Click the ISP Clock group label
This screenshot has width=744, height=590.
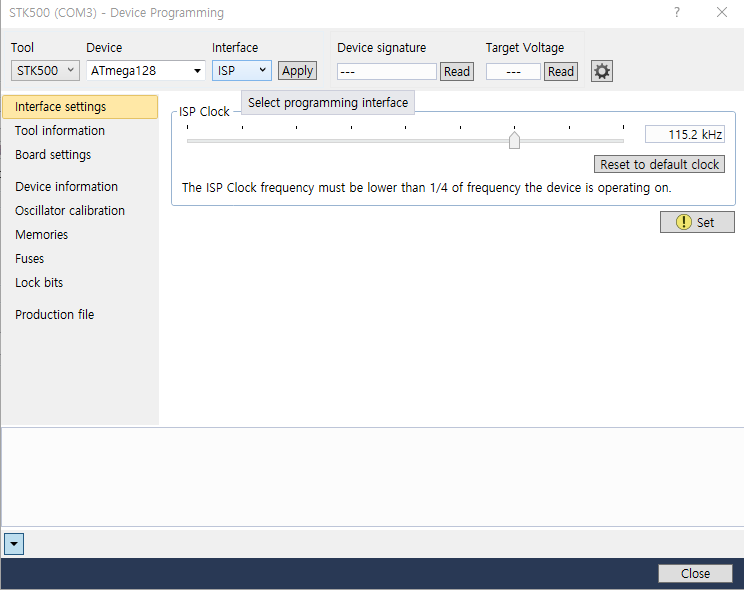(204, 112)
